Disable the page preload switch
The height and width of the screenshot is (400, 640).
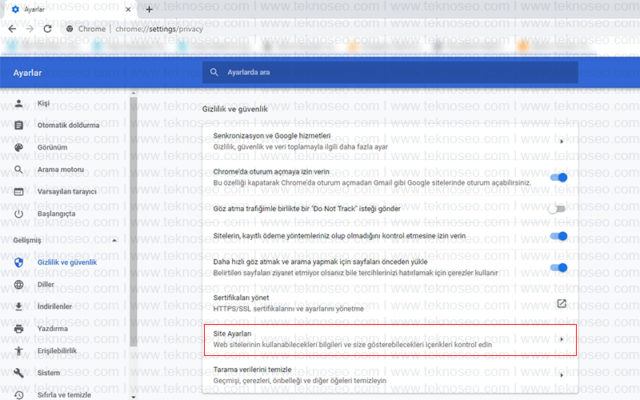click(x=559, y=268)
